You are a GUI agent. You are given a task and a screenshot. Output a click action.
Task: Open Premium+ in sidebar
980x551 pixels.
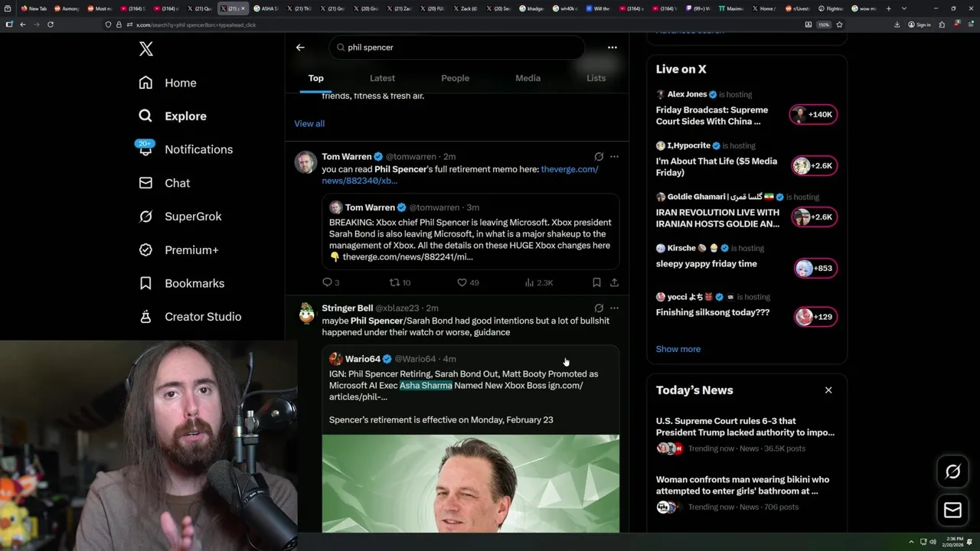[x=179, y=249]
